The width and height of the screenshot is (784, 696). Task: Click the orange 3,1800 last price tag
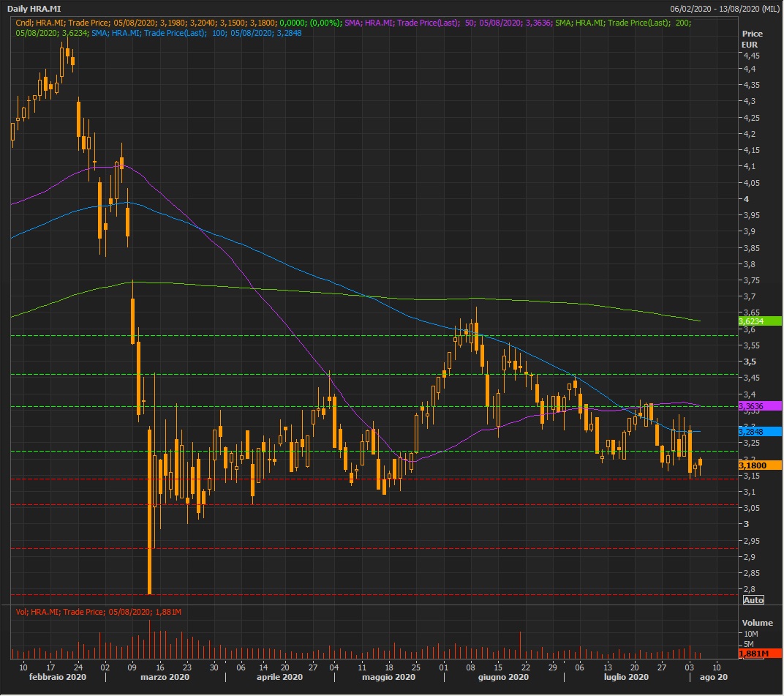coord(760,465)
